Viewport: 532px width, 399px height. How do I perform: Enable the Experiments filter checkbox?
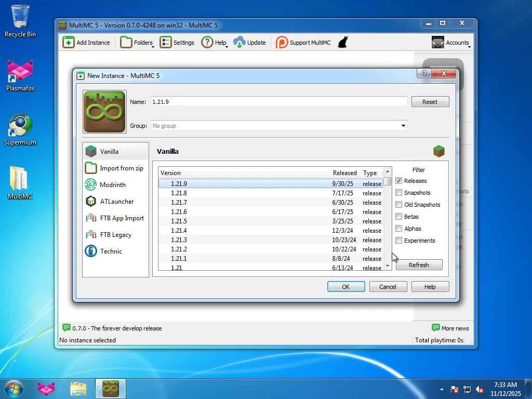(x=398, y=240)
